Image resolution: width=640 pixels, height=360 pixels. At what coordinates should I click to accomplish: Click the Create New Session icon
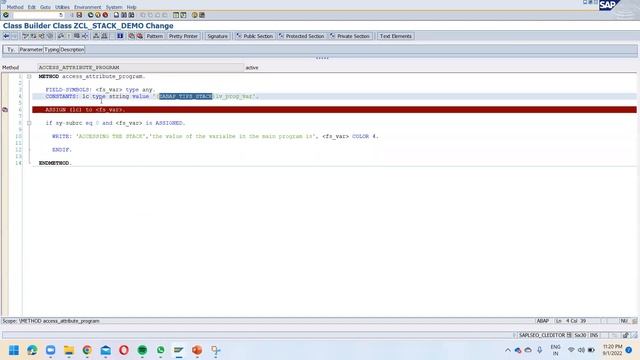click(x=176, y=15)
